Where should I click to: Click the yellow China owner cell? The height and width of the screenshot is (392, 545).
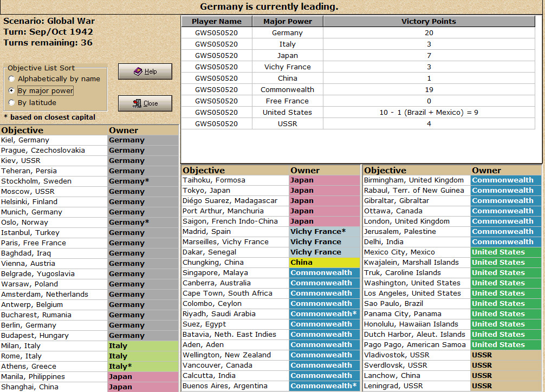click(325, 263)
